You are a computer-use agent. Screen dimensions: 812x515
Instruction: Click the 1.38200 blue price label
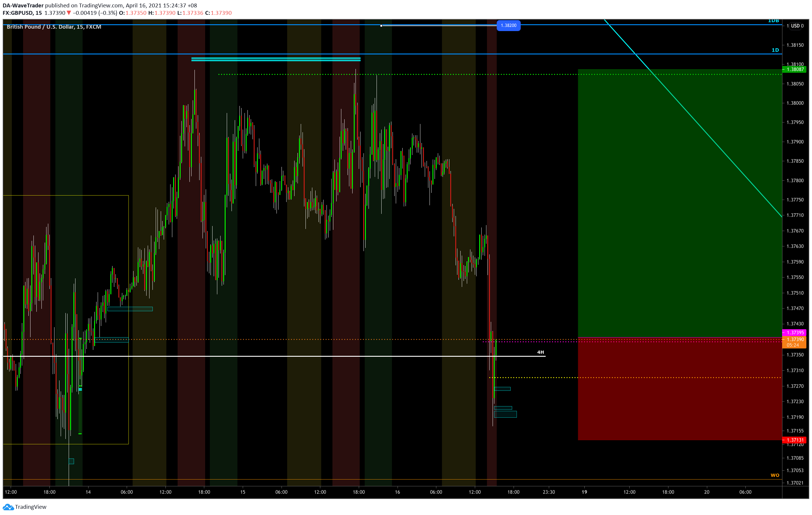pyautogui.click(x=509, y=26)
